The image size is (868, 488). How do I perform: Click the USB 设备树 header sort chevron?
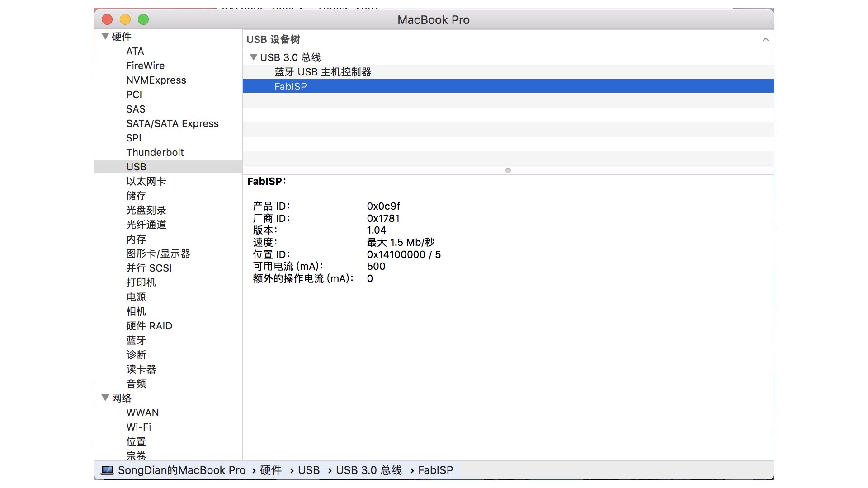(765, 40)
